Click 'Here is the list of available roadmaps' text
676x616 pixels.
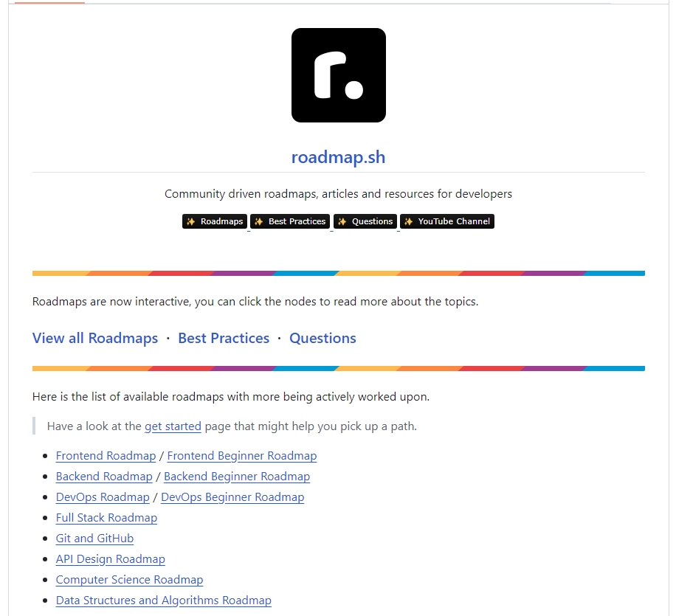(231, 397)
